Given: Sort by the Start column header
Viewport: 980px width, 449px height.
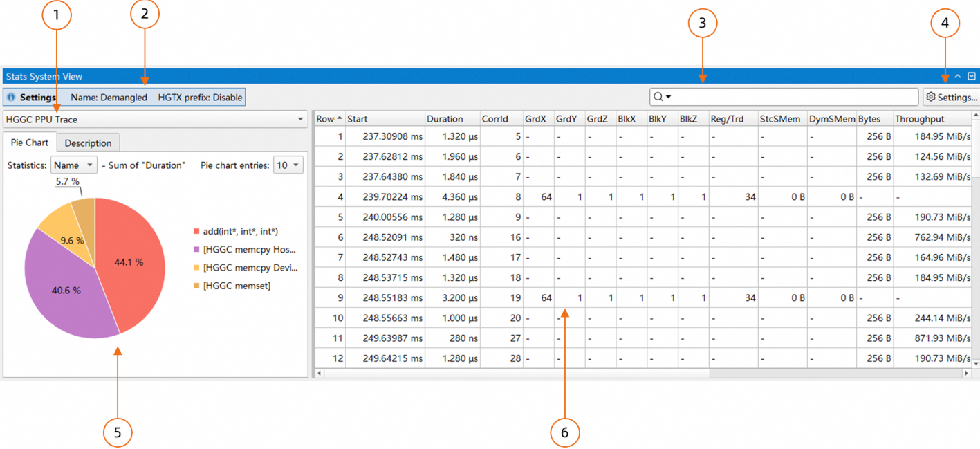Looking at the screenshot, I should 384,119.
